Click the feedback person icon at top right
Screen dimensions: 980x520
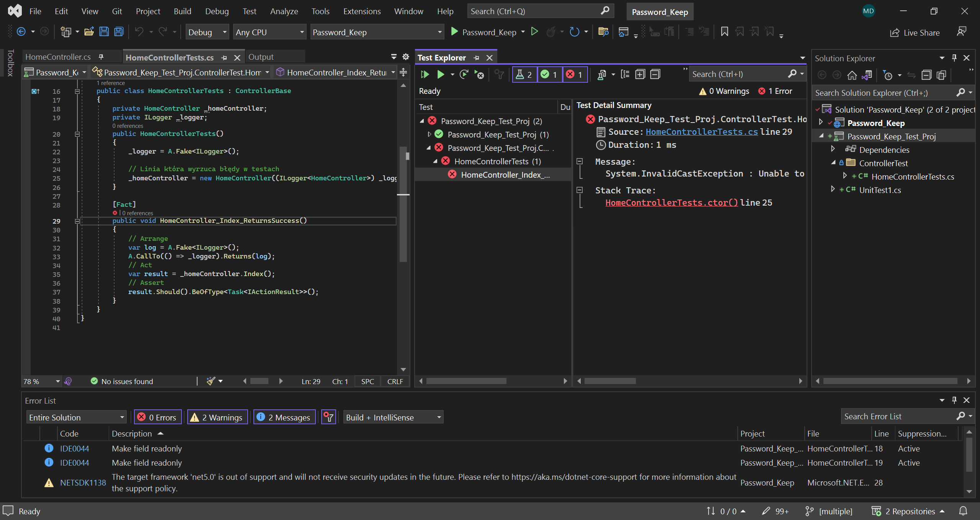coord(961,32)
